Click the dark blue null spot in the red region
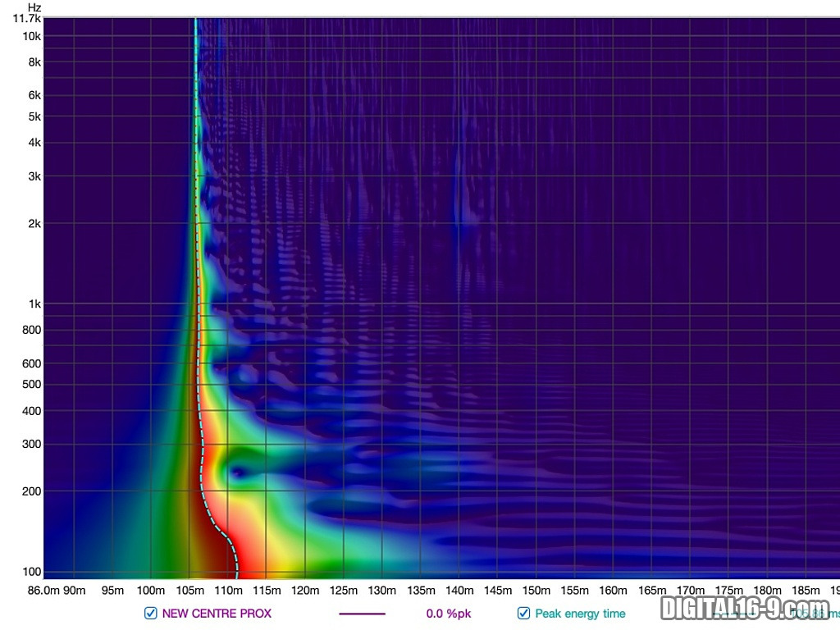 point(237,472)
